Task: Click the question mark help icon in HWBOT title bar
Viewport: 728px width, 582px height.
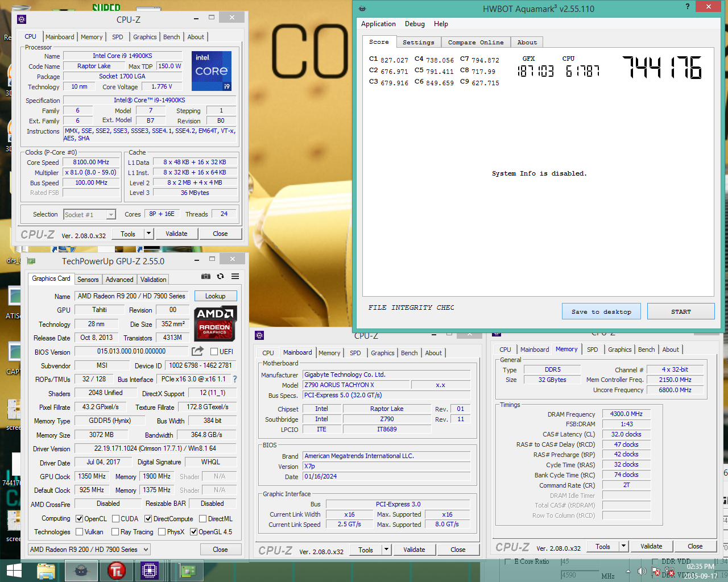Action: [x=687, y=7]
